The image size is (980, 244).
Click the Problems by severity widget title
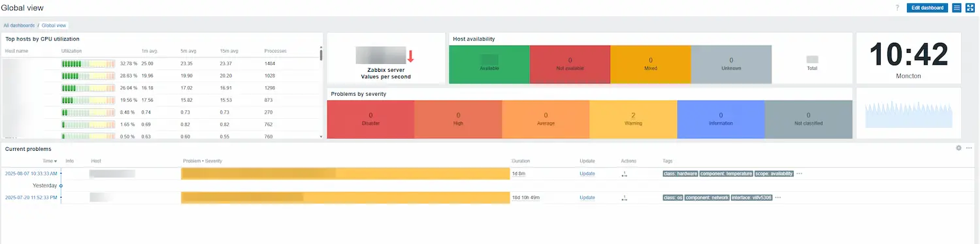click(358, 94)
